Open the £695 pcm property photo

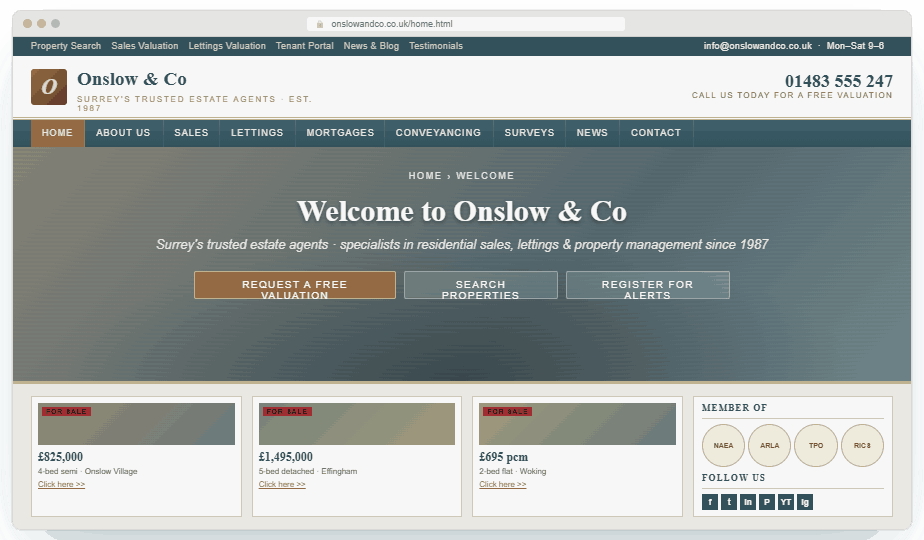coord(578,424)
